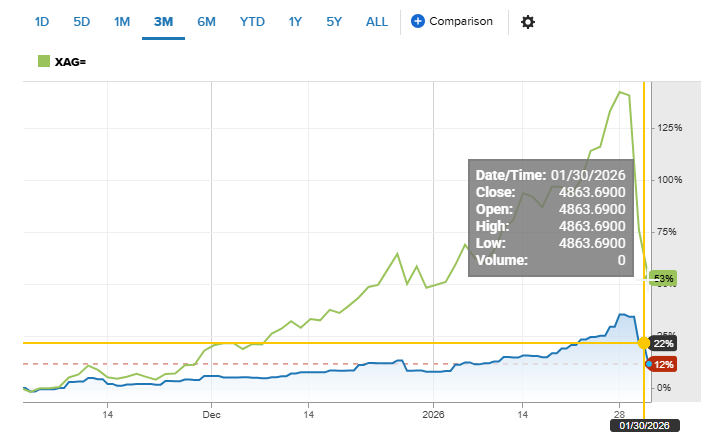Click the yellow crosshair marker dot

pyautogui.click(x=644, y=343)
